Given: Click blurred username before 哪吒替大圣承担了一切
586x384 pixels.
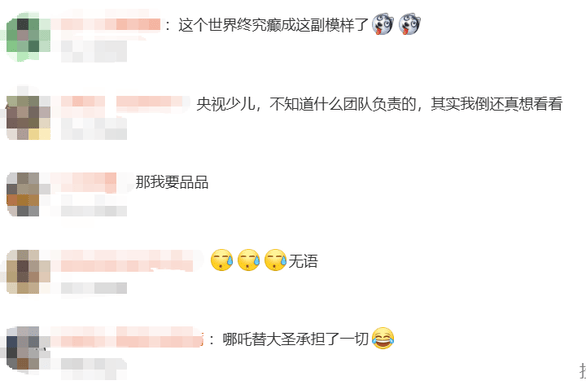Looking at the screenshot, I should coord(127,337).
